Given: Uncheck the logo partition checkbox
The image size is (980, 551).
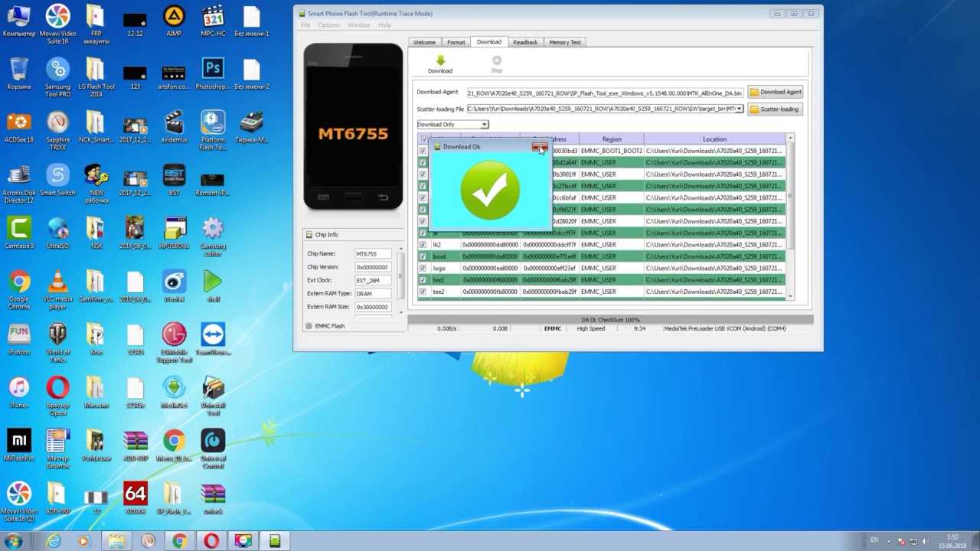Looking at the screenshot, I should point(423,269).
